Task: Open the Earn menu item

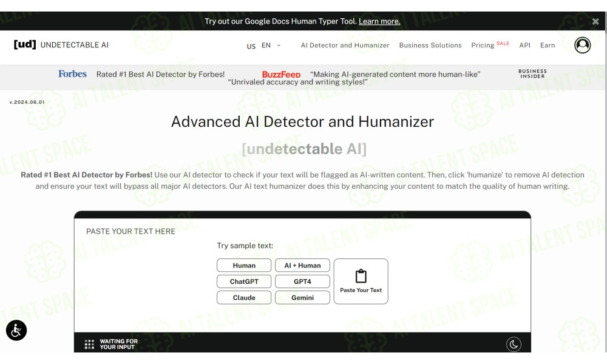Action: (x=548, y=45)
